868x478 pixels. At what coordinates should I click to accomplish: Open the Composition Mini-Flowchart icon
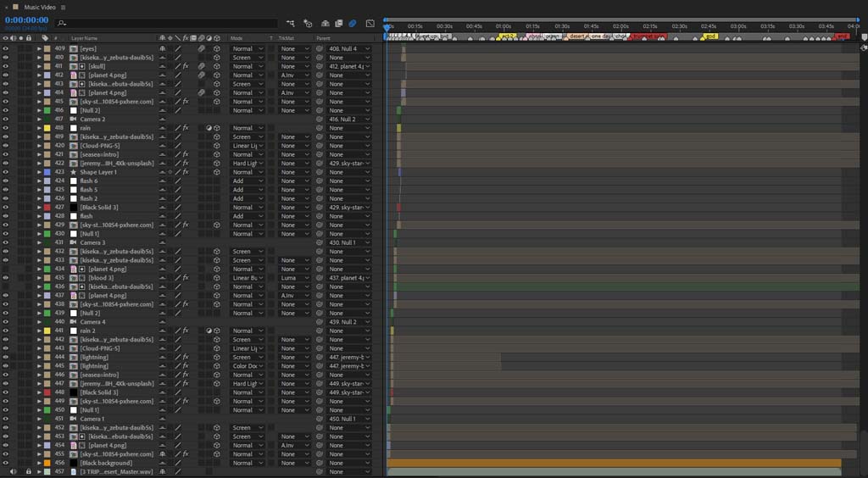click(x=290, y=23)
